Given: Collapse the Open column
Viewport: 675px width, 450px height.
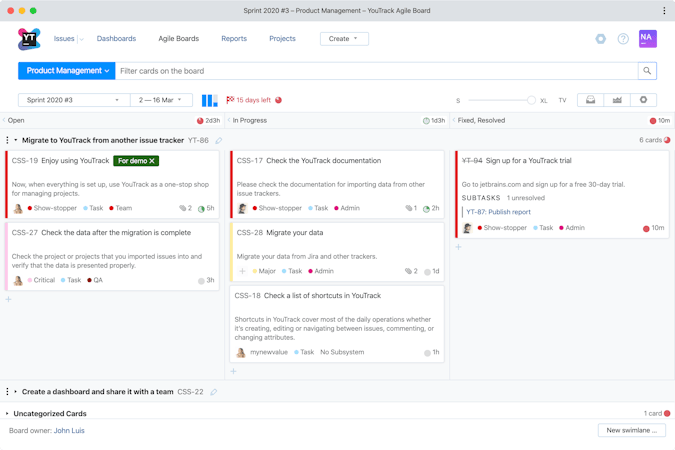Looking at the screenshot, I should (4, 120).
